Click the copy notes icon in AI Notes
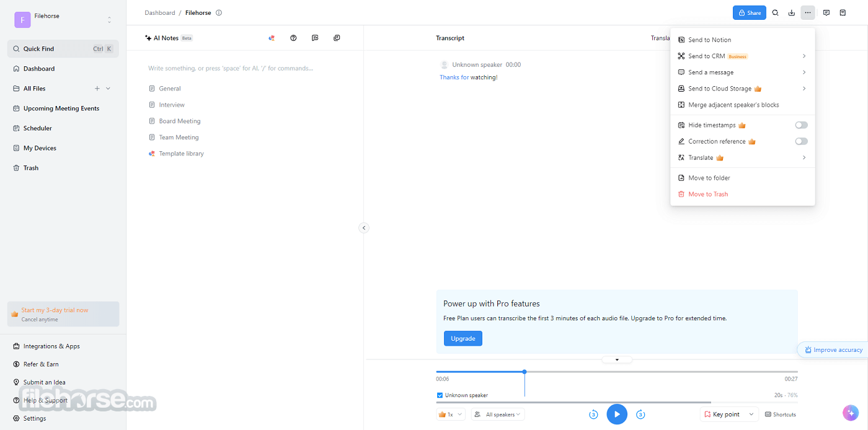This screenshot has height=430, width=868. tap(337, 38)
